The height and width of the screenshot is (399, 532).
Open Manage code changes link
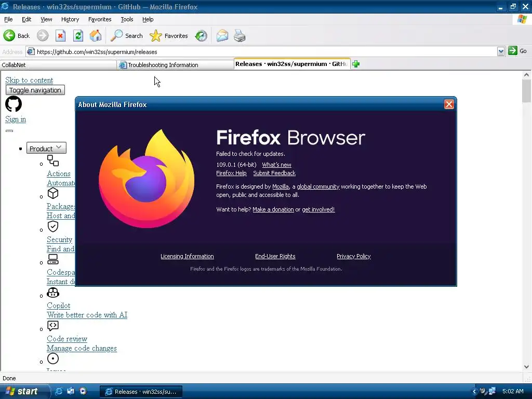[x=82, y=349]
